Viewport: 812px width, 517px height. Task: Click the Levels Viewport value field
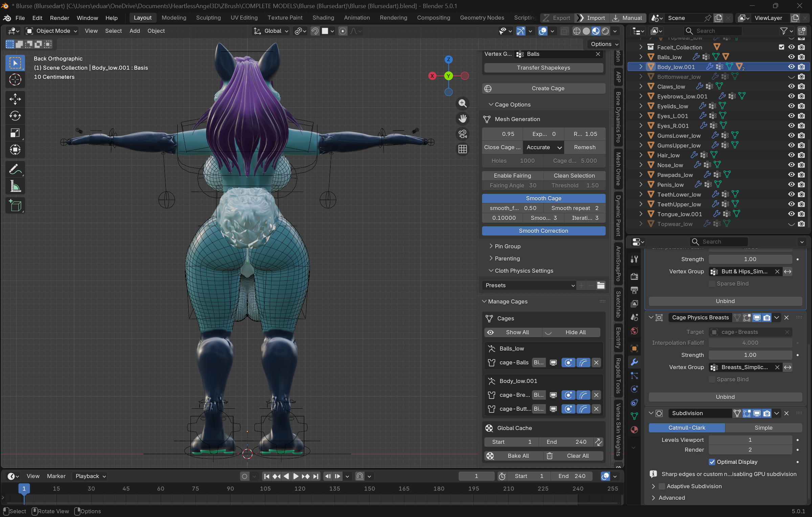tap(750, 440)
